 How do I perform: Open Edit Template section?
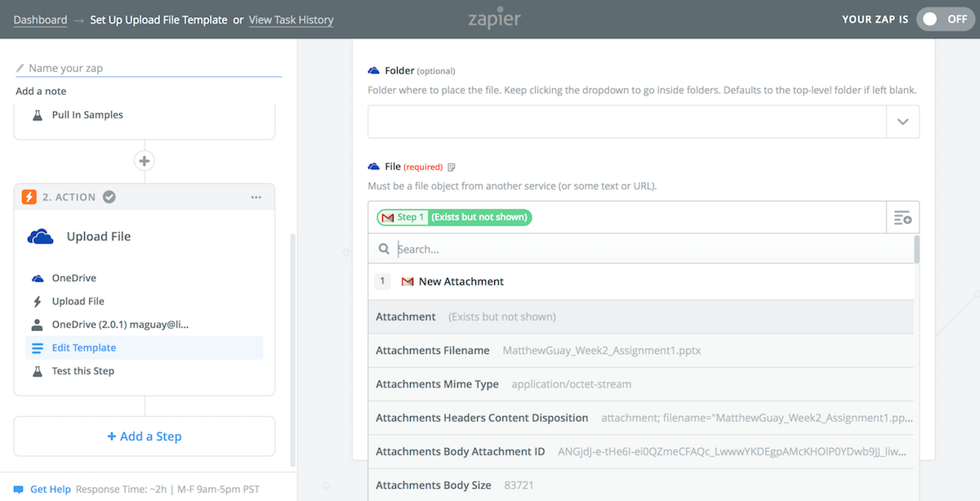click(145, 347)
